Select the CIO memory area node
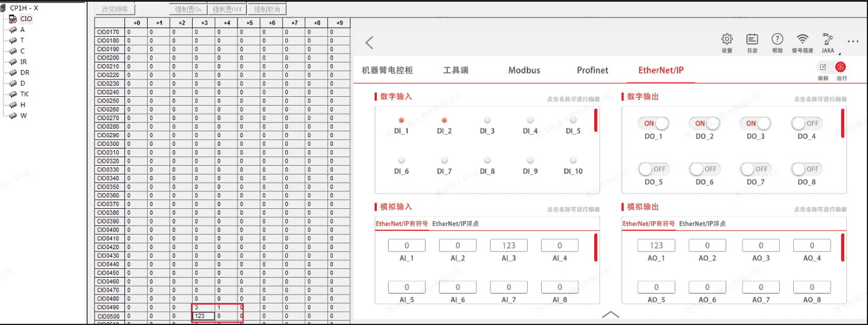The width and height of the screenshot is (868, 325). 26,19
